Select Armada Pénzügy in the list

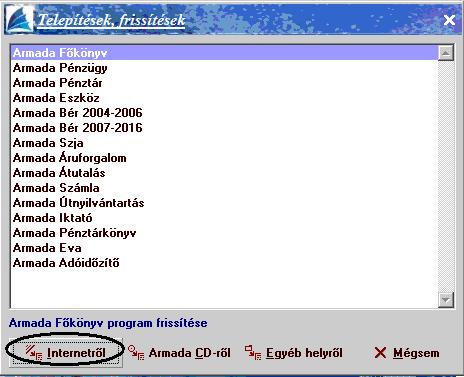pos(224,68)
